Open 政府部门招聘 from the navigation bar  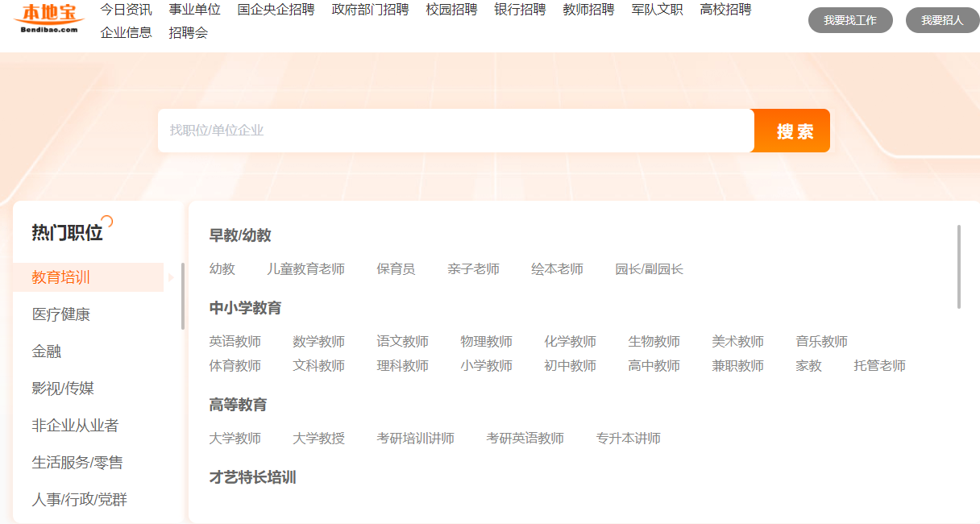tap(370, 10)
